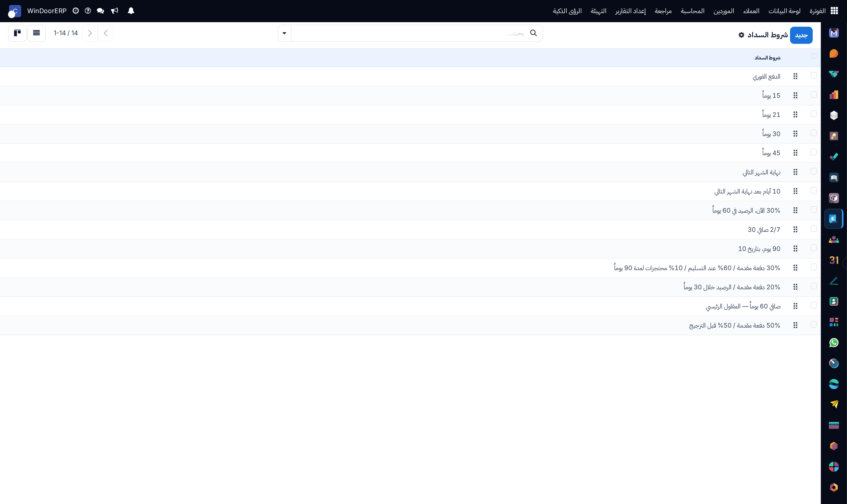Open the user avatar menu
The width and height of the screenshot is (847, 504).
[x=15, y=11]
